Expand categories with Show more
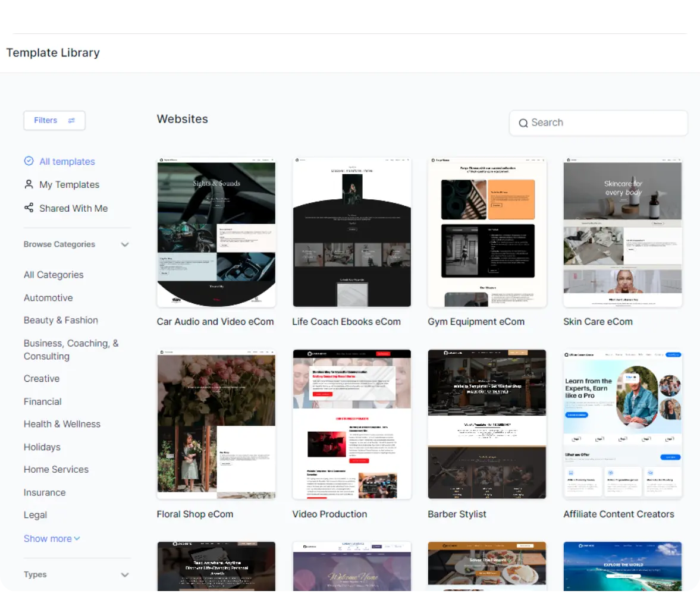This screenshot has width=700, height=597. point(52,539)
